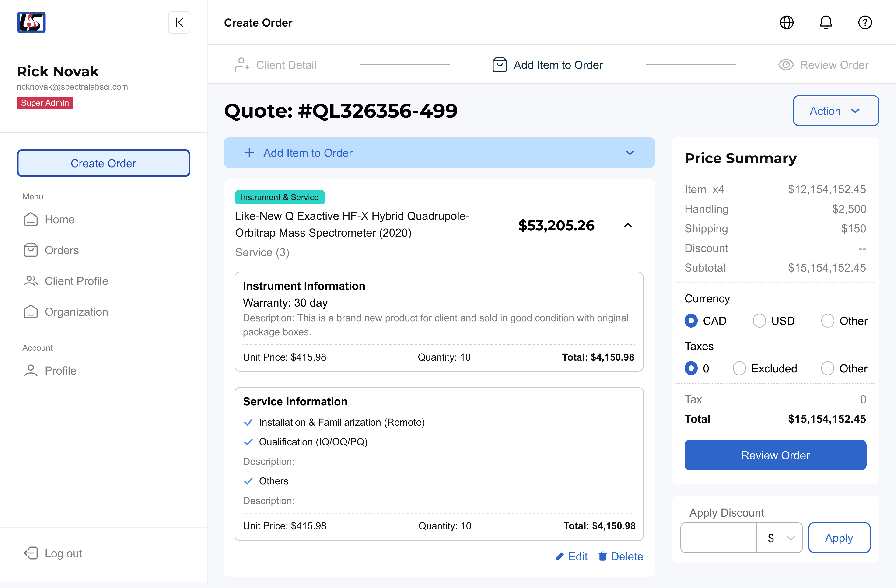The height and width of the screenshot is (588, 896).
Task: Click the pencil Edit icon
Action: [560, 556]
